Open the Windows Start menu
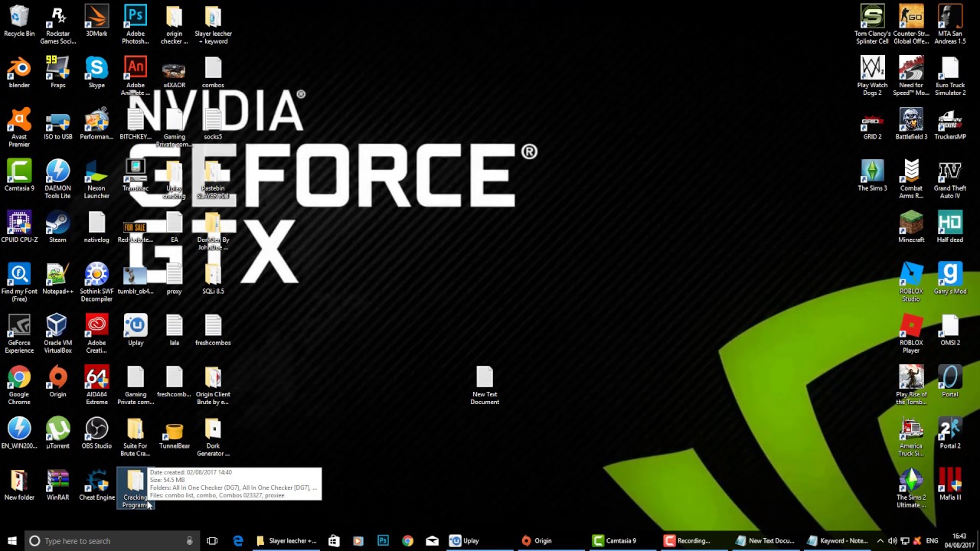Viewport: 980px width, 551px height. [x=11, y=540]
